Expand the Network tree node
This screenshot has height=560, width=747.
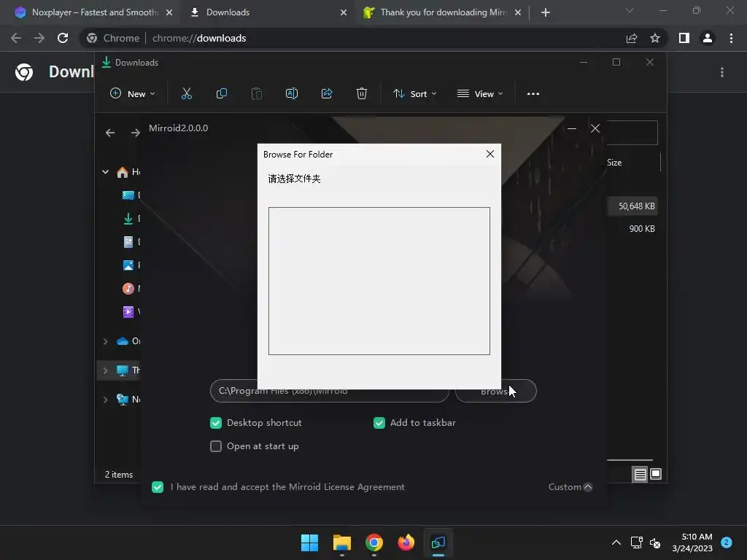tap(105, 400)
